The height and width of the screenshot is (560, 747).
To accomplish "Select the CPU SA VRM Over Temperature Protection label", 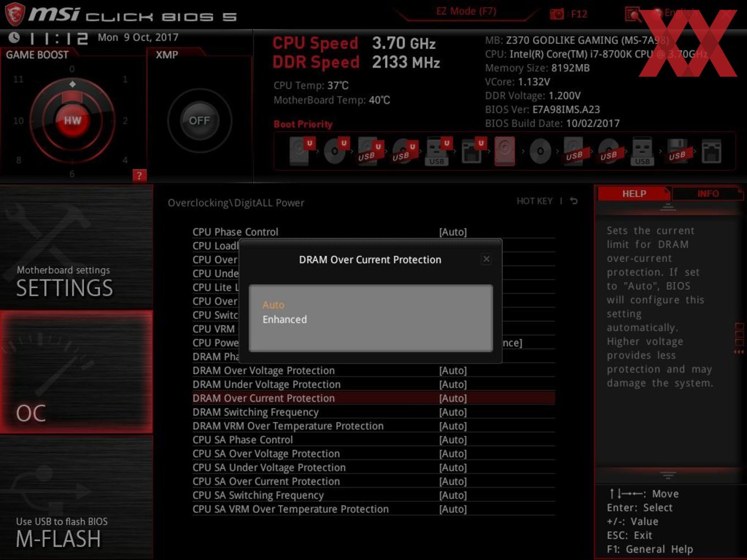I will tap(291, 509).
